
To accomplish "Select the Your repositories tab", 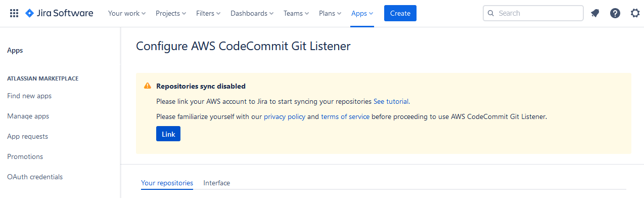I will (167, 183).
